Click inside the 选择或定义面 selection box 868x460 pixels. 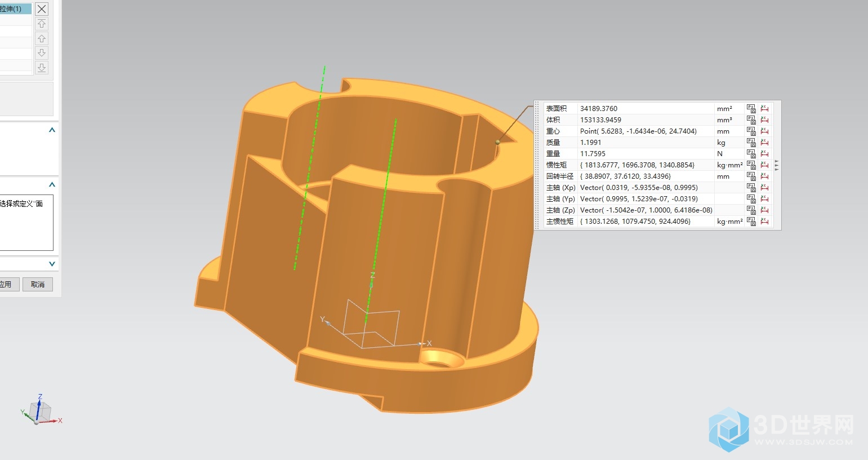[x=26, y=223]
